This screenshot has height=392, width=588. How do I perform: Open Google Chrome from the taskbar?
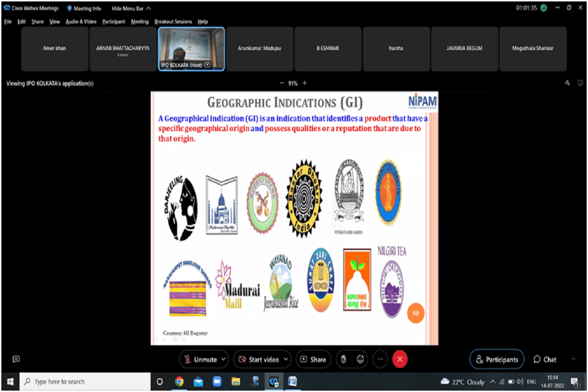click(179, 381)
